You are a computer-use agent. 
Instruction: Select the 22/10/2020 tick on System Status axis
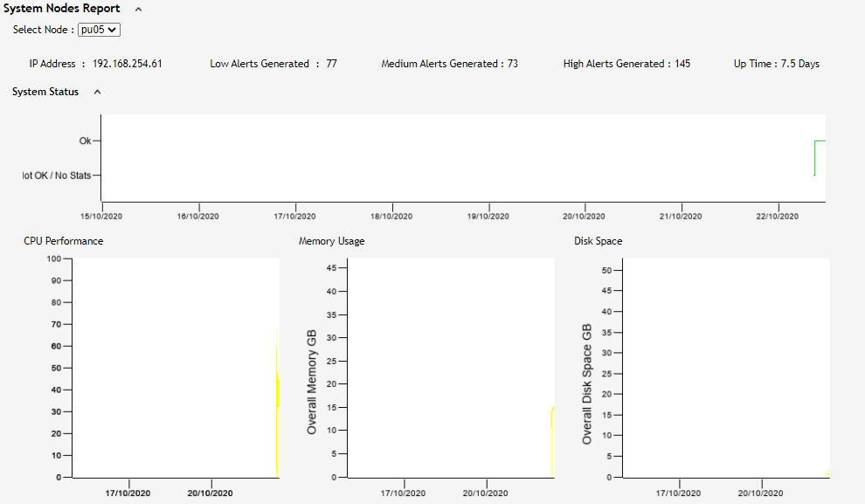pos(777,216)
